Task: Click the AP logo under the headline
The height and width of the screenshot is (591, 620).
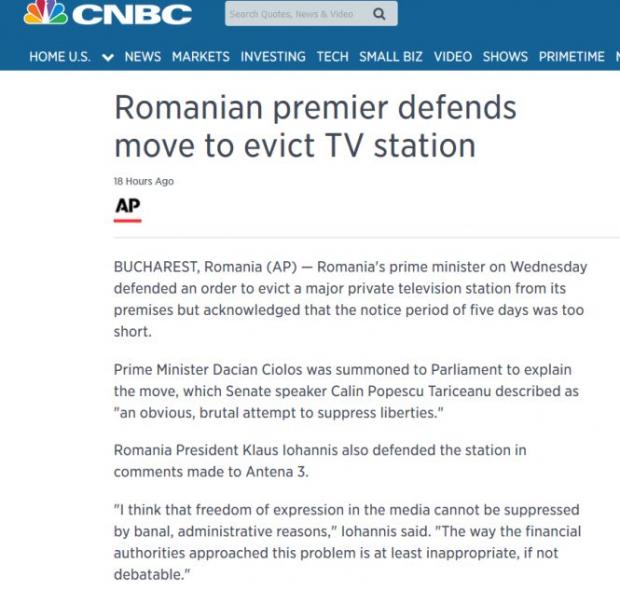Action: 127,207
